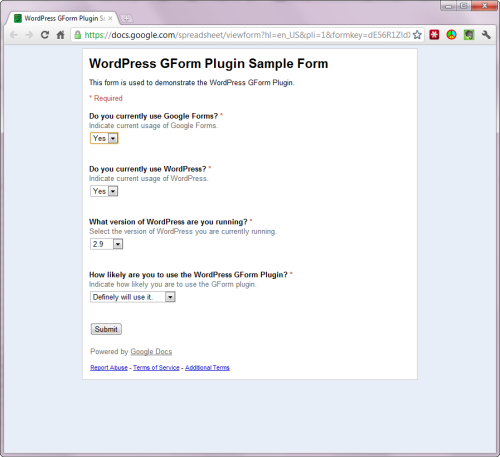The height and width of the screenshot is (457, 500).
Task: Click the browser back arrow
Action: click(x=14, y=35)
